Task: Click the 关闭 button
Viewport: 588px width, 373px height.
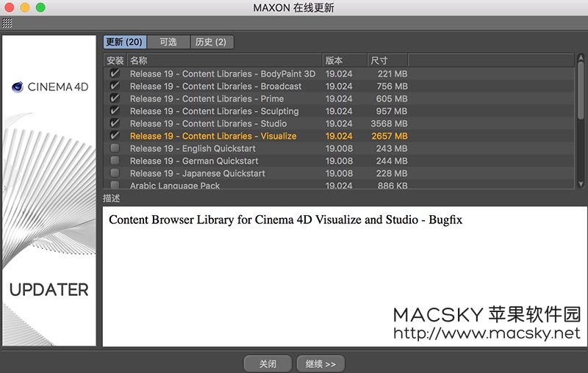Action: (268, 363)
